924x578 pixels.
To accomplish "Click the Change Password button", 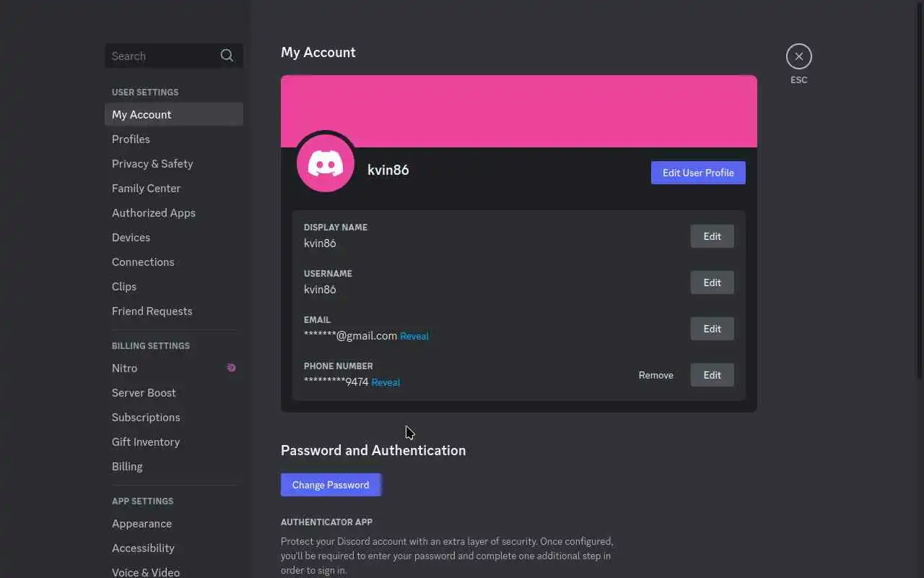I will 331,485.
